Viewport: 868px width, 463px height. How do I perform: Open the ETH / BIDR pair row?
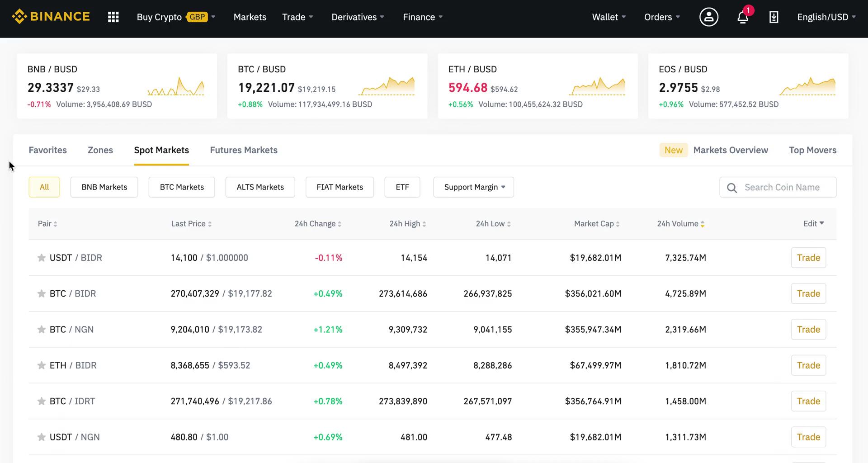pos(433,365)
